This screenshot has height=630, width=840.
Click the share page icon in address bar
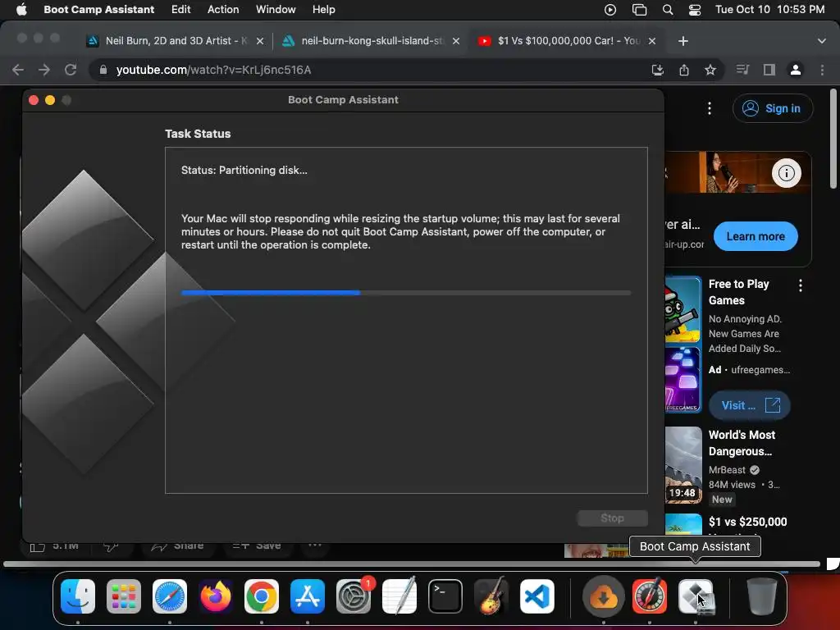pos(684,70)
